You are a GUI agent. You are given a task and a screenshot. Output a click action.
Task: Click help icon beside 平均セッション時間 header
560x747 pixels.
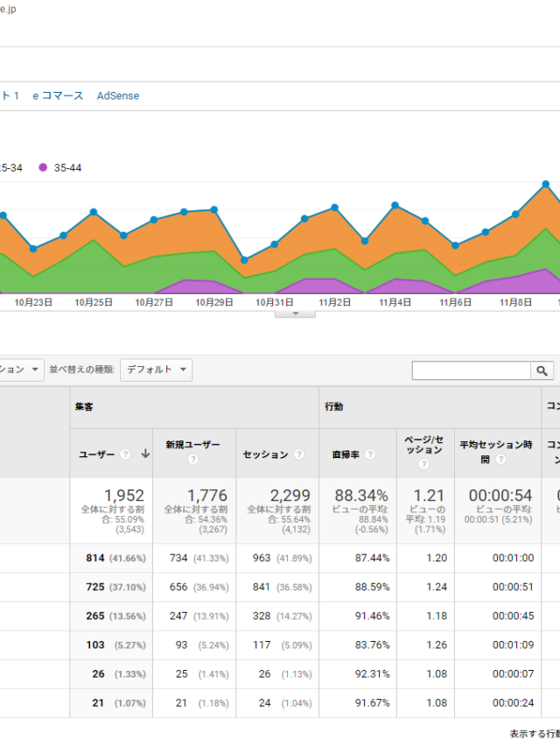coord(500,459)
